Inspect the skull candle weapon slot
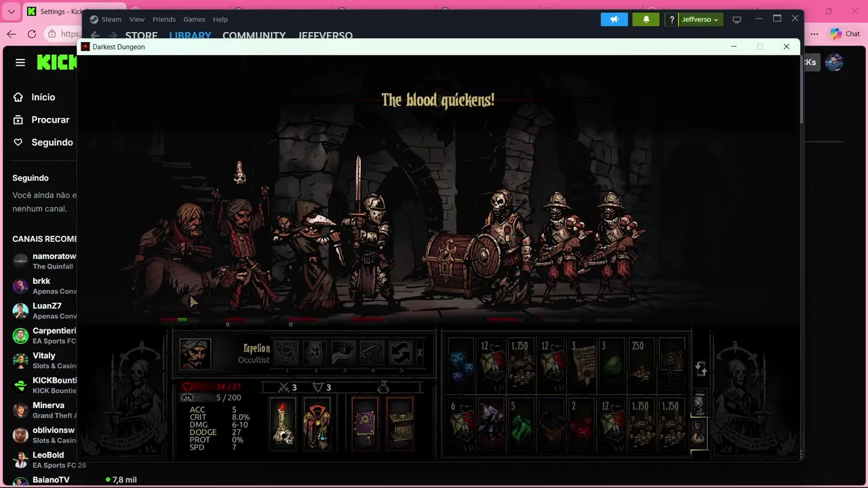Image resolution: width=868 pixels, height=488 pixels. click(283, 422)
